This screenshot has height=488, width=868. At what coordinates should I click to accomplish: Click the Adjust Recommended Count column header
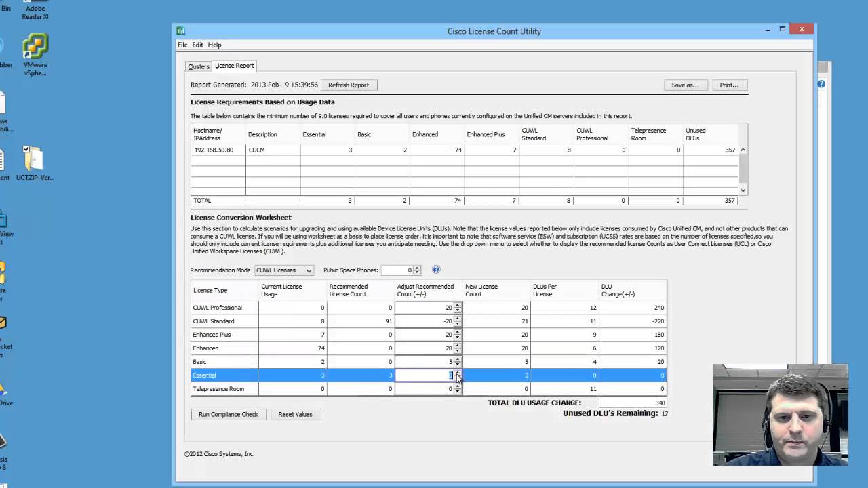[429, 290]
